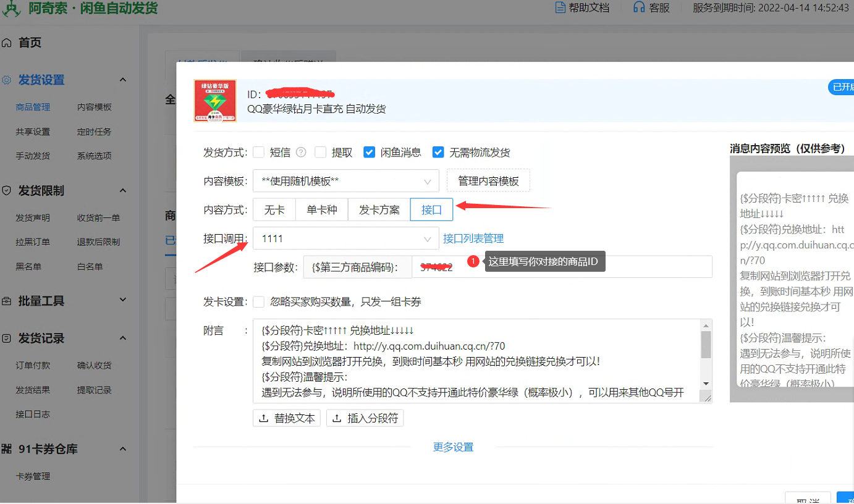Click the 第三方商品编码 parameter input field
Screen dimensions: 854x504
click(562, 267)
